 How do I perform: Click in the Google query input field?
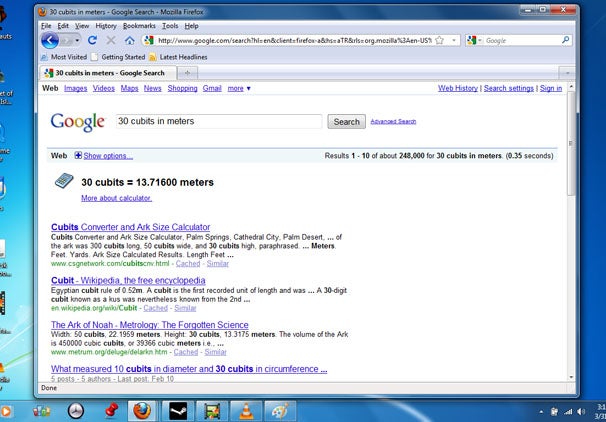tap(219, 121)
